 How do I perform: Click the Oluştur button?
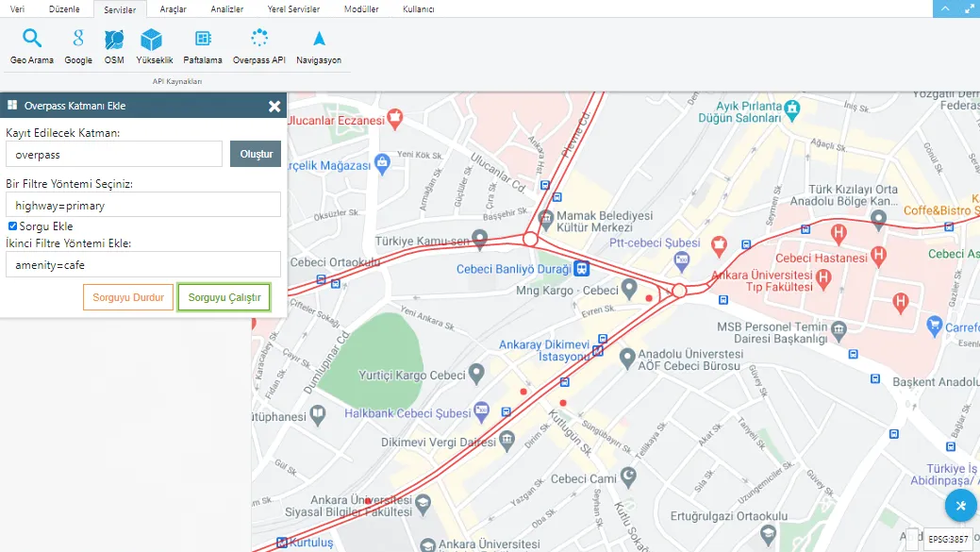tap(256, 154)
